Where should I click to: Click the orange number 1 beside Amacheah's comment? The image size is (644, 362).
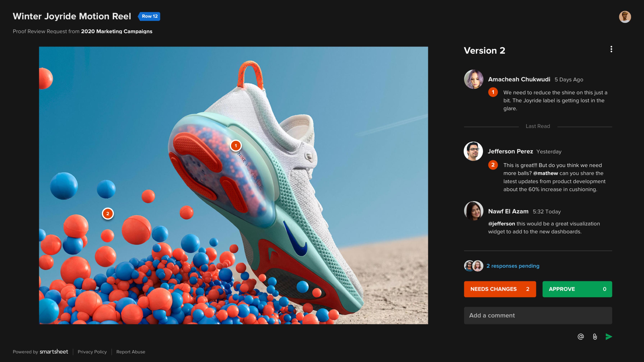493,92
